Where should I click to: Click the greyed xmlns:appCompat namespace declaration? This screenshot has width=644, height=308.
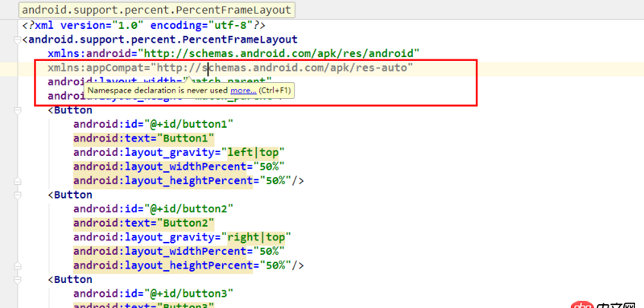coord(230,68)
